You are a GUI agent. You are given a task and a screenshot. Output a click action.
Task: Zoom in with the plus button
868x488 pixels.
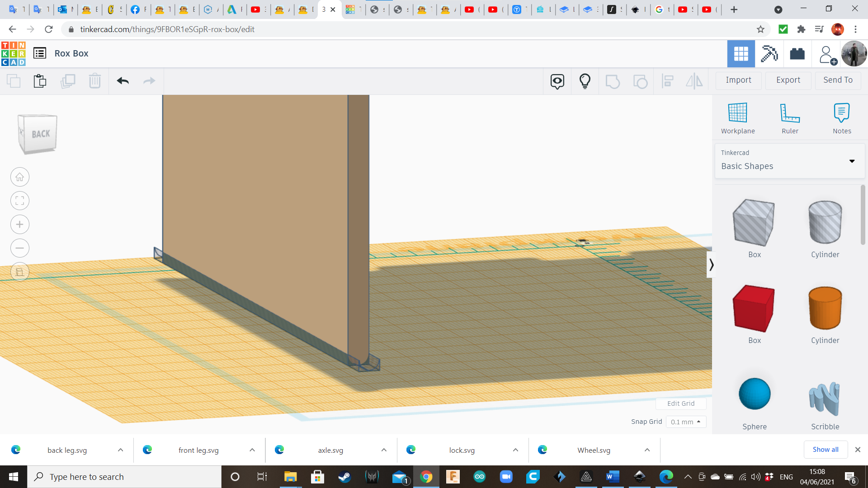[20, 225]
